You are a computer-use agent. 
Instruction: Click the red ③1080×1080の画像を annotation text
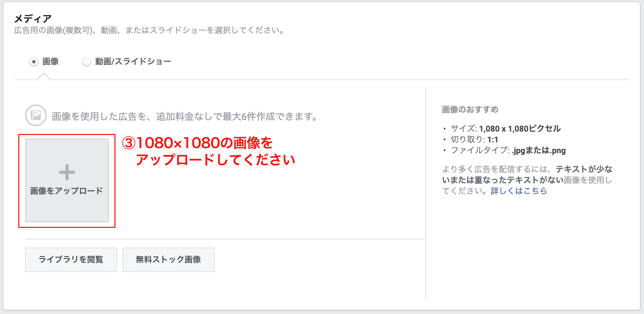(x=197, y=143)
